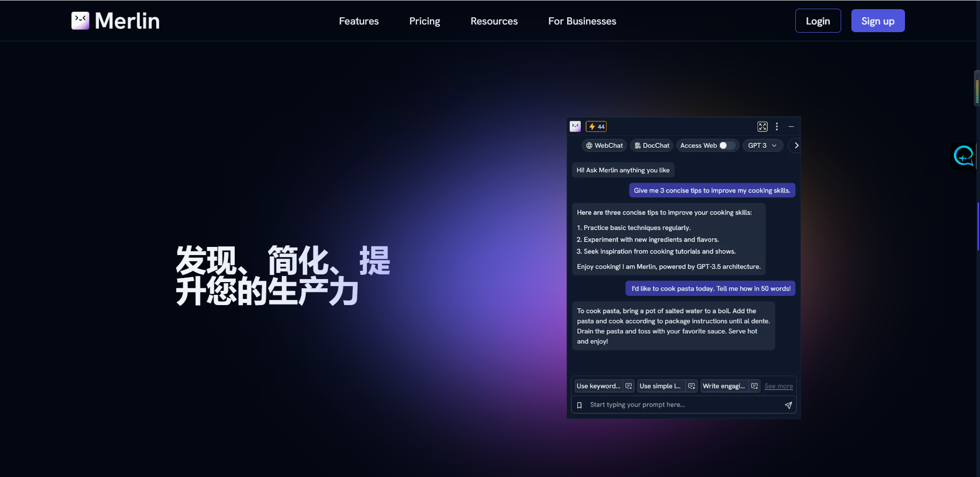The image size is (980, 477).
Task: Click the bookmark icon in the prompt bar
Action: pyautogui.click(x=579, y=405)
